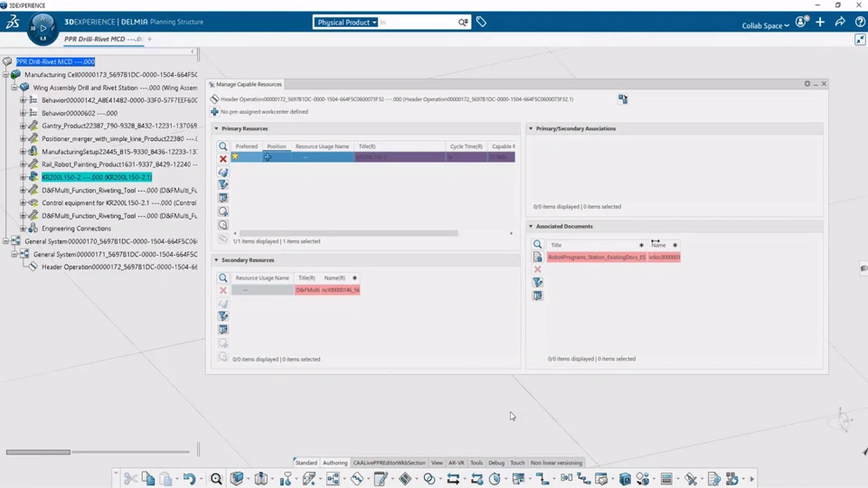This screenshot has height=488, width=868.
Task: Select the Header Operation00000172 tree item
Action: coord(119,267)
